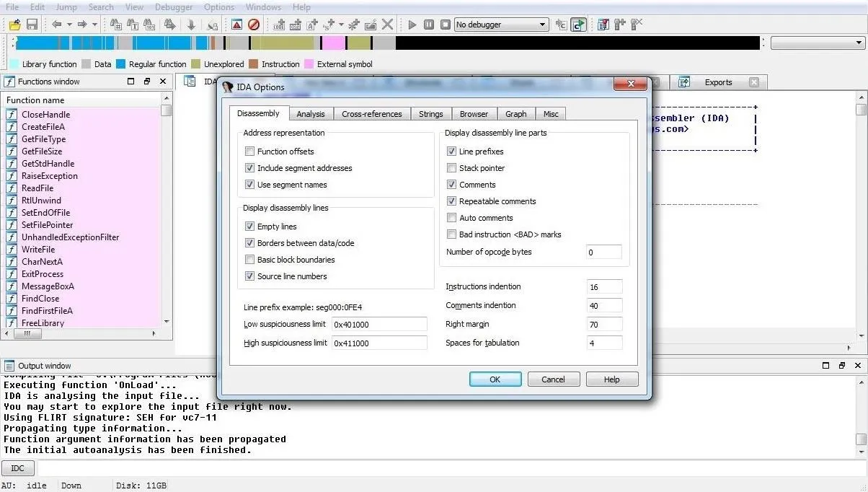
Task: Expand the back-navigation history dropdown arrow
Action: tap(69, 25)
